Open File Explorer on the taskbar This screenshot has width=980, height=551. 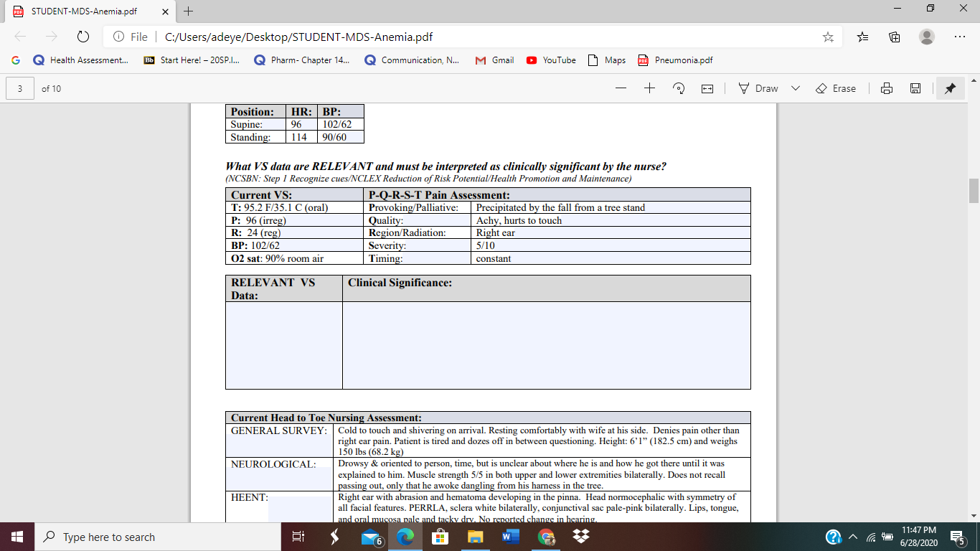(x=475, y=537)
